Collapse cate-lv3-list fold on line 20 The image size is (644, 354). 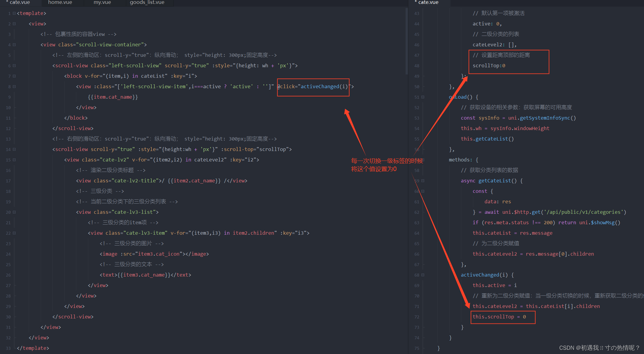point(14,212)
